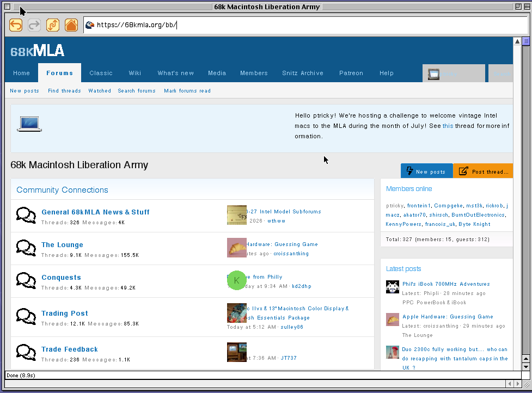
Task: Select the Forums tab
Action: (x=60, y=73)
